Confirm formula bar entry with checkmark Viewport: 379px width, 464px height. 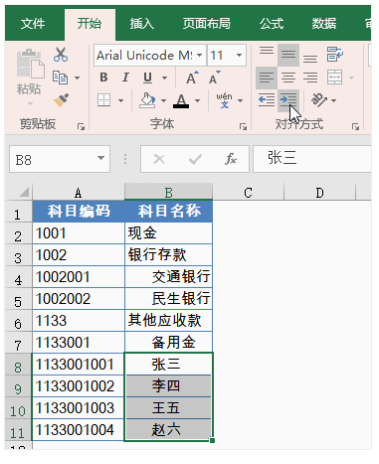tap(195, 159)
